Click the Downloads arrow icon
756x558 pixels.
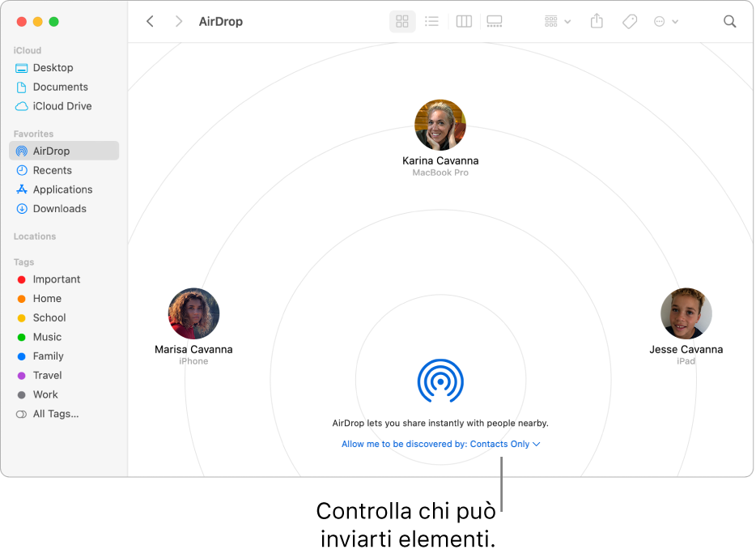(x=22, y=209)
